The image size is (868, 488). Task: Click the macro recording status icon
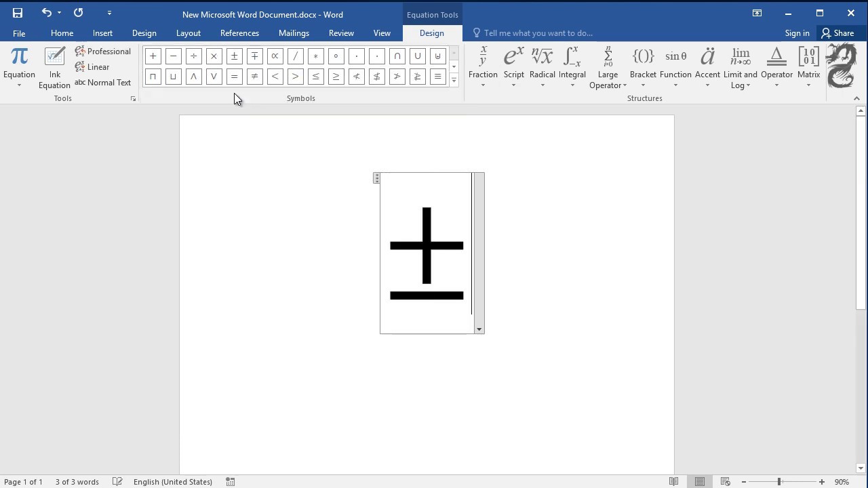pyautogui.click(x=231, y=482)
